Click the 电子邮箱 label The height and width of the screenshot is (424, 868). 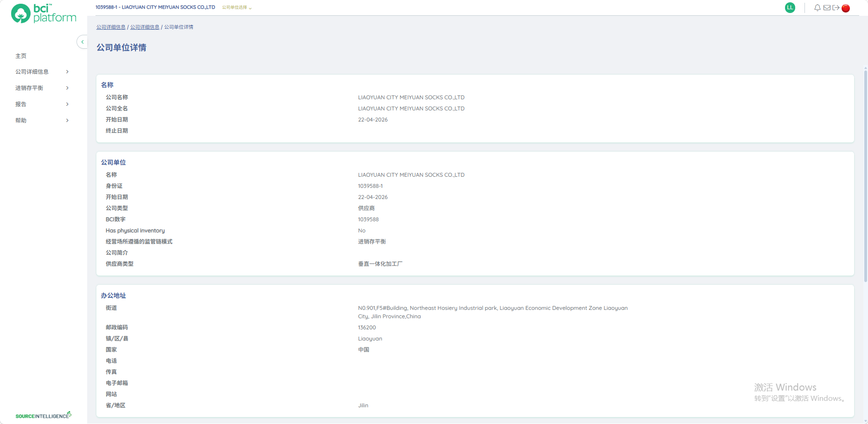pos(117,383)
